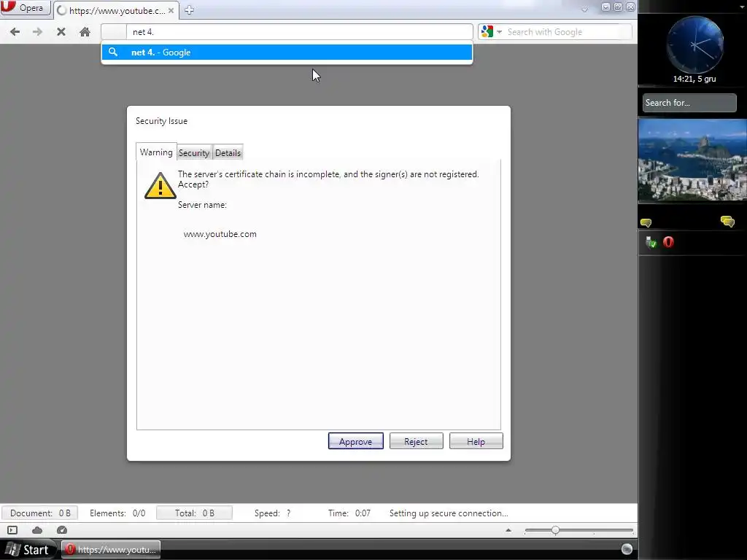The width and height of the screenshot is (747, 560).
Task: Click the tab loading spinner icon
Action: [x=61, y=10]
